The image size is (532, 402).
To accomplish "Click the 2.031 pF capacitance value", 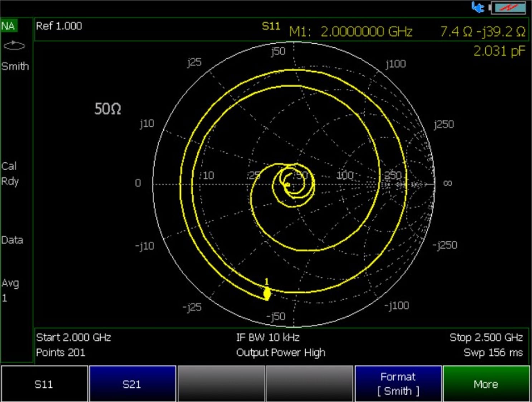I will point(499,51).
